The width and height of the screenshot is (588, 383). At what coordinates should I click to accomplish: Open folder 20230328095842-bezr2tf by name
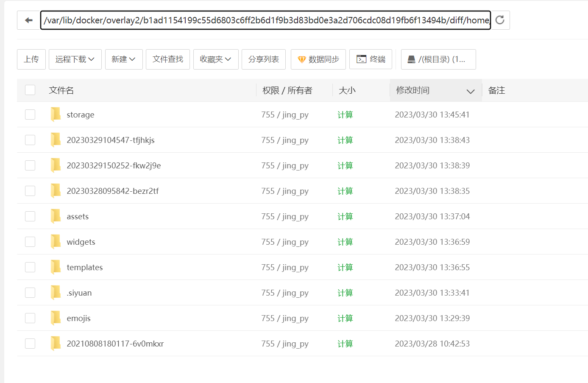112,191
